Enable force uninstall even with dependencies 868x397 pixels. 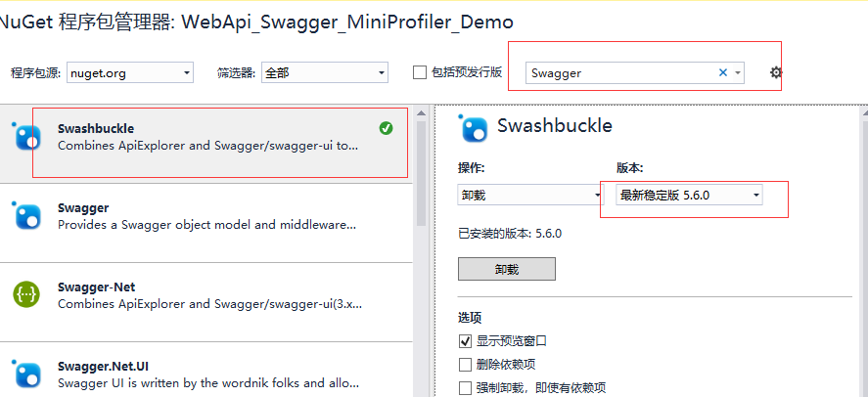tap(465, 387)
